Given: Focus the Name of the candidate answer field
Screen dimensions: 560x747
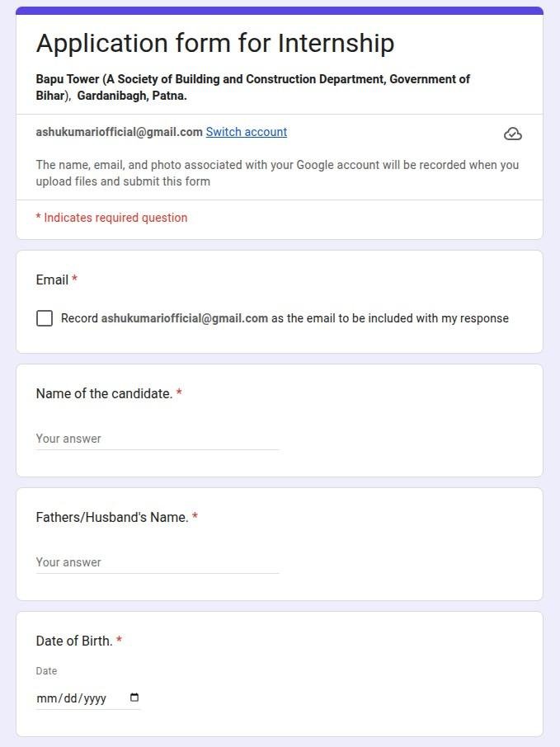Looking at the screenshot, I should click(x=158, y=439).
